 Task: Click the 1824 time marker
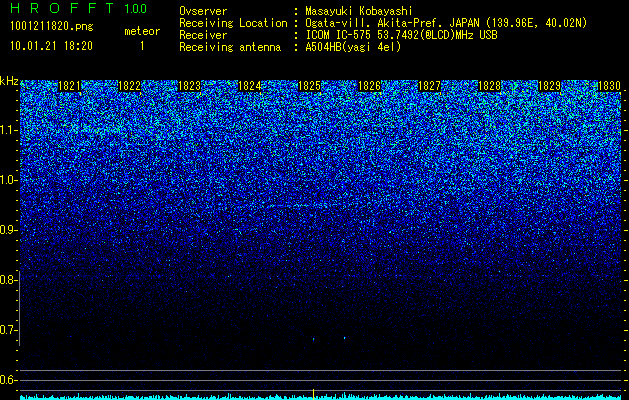(250, 86)
